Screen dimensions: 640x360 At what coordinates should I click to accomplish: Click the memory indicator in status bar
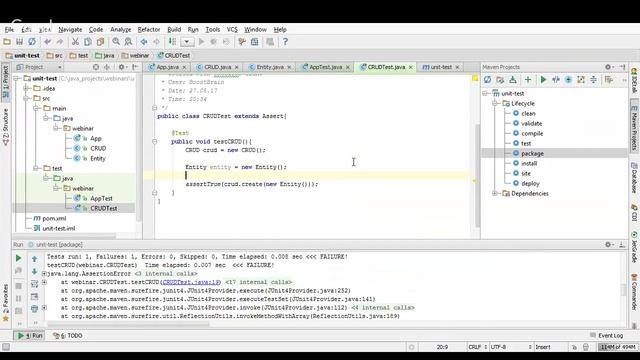[x=618, y=347]
